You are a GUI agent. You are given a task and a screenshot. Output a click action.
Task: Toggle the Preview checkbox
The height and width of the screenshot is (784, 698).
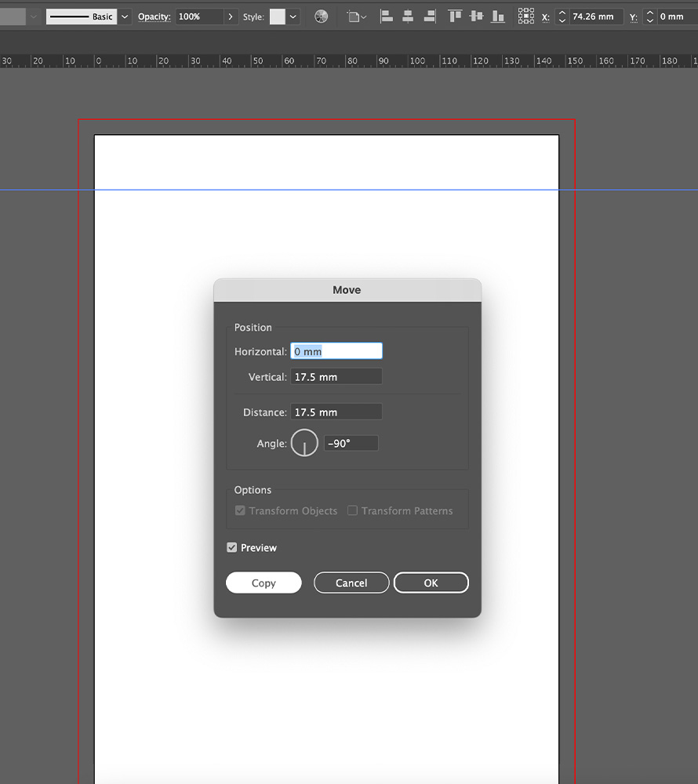click(232, 547)
